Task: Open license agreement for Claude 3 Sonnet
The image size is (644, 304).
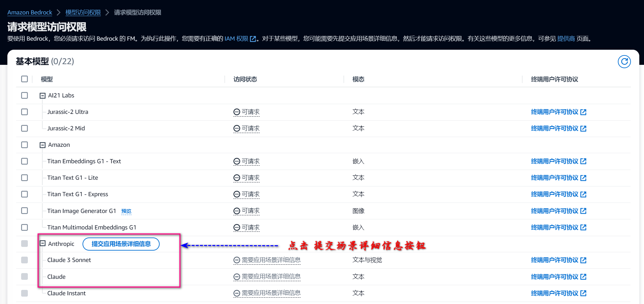Action: (x=558, y=260)
